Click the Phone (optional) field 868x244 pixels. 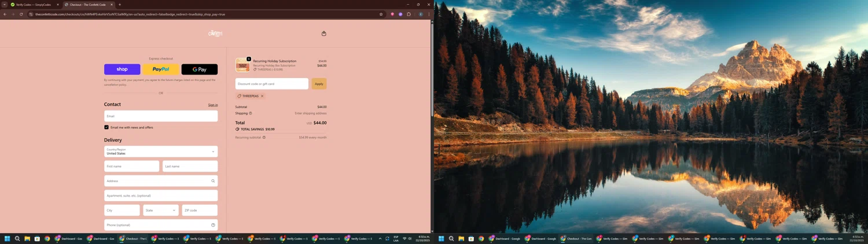click(161, 225)
